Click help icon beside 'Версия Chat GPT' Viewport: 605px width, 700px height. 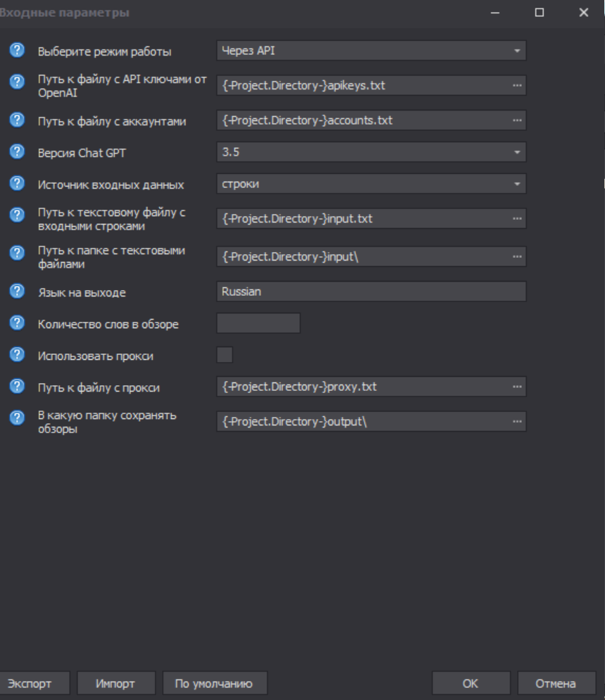tap(16, 152)
